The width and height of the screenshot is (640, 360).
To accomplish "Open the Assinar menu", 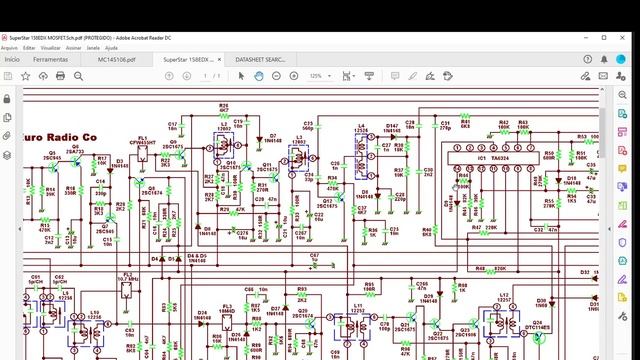I will pos(73,48).
